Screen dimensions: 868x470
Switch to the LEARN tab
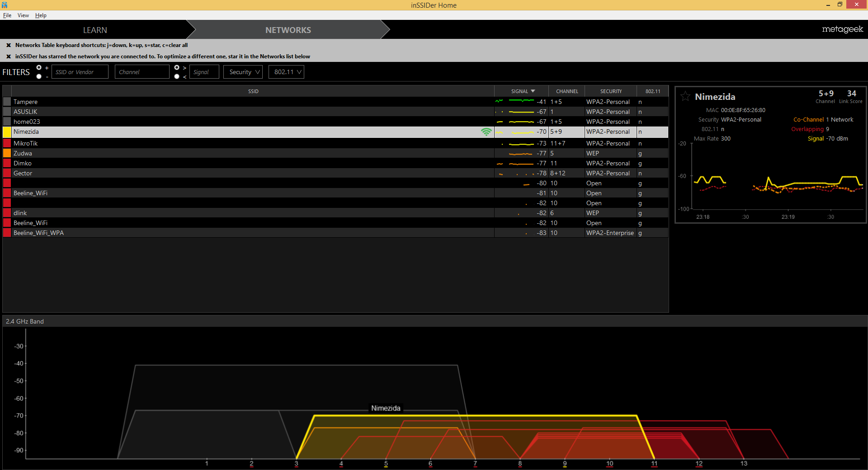(95, 30)
